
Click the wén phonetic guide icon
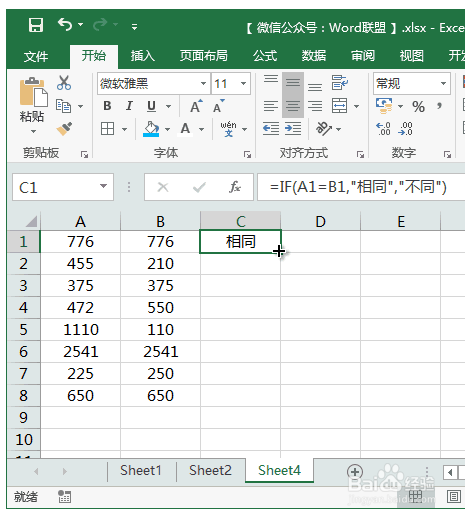click(228, 129)
